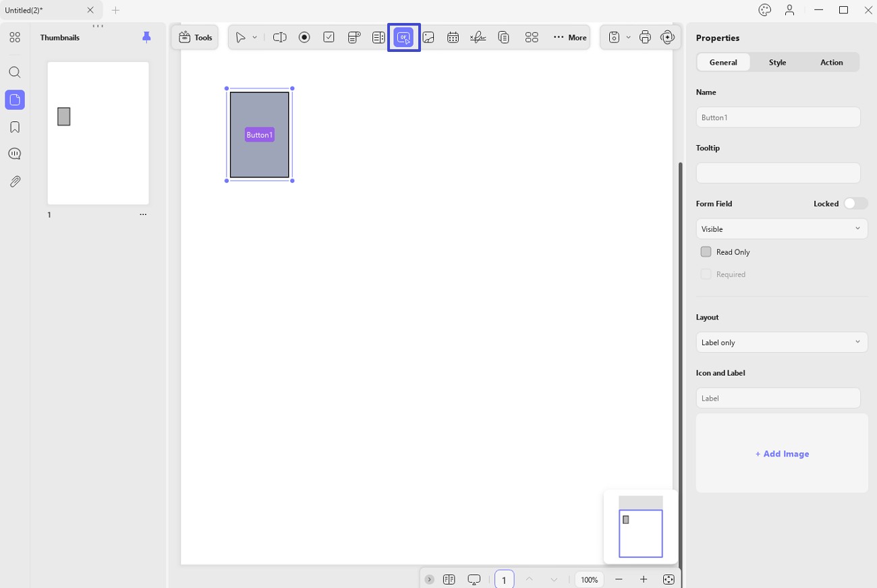Open the search panel in left sidebar
This screenshot has width=877, height=588.
[x=15, y=73]
